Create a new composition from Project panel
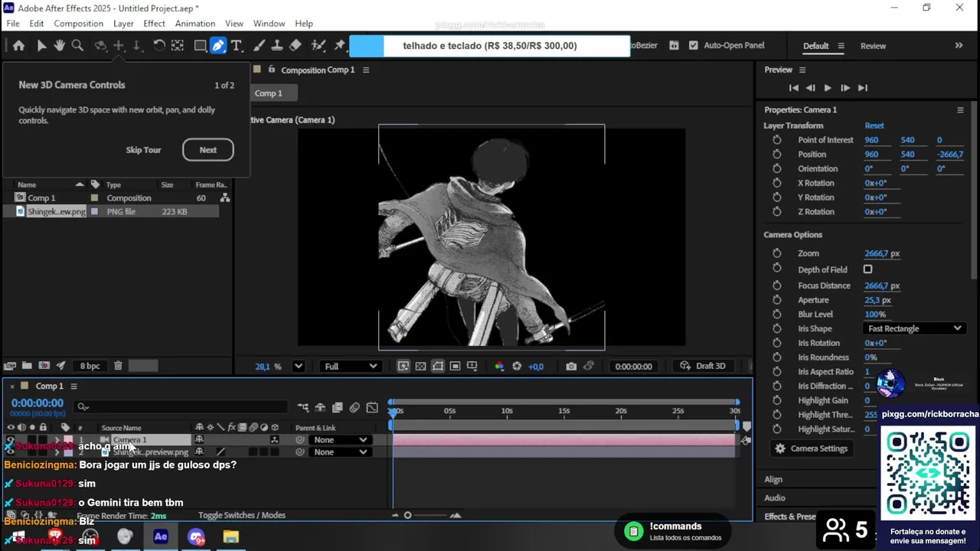 (44, 366)
